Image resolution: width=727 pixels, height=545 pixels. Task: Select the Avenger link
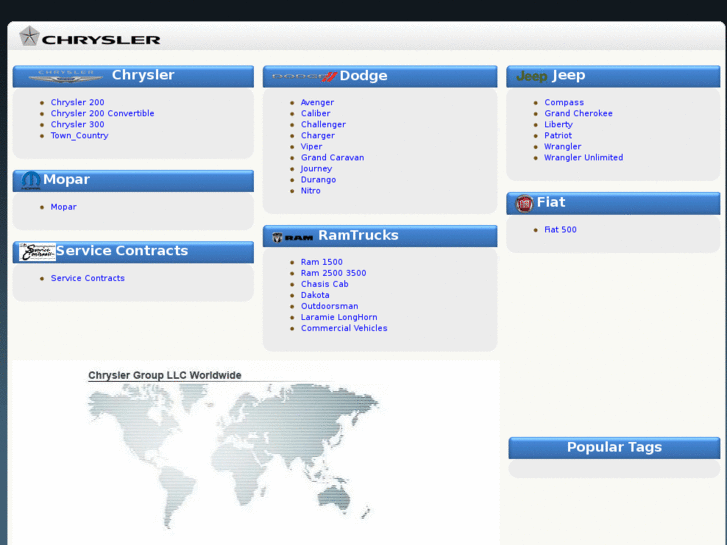coord(317,102)
